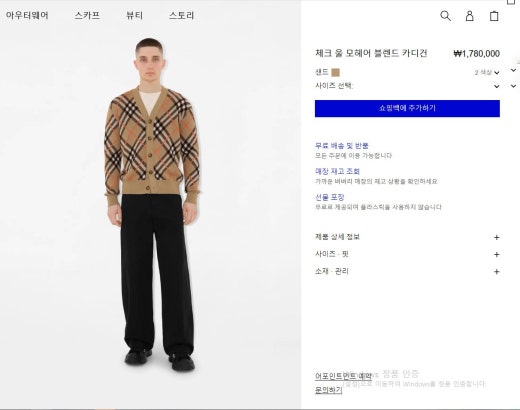
Task: Click the far-right chevron beside size row
Action: (x=513, y=86)
